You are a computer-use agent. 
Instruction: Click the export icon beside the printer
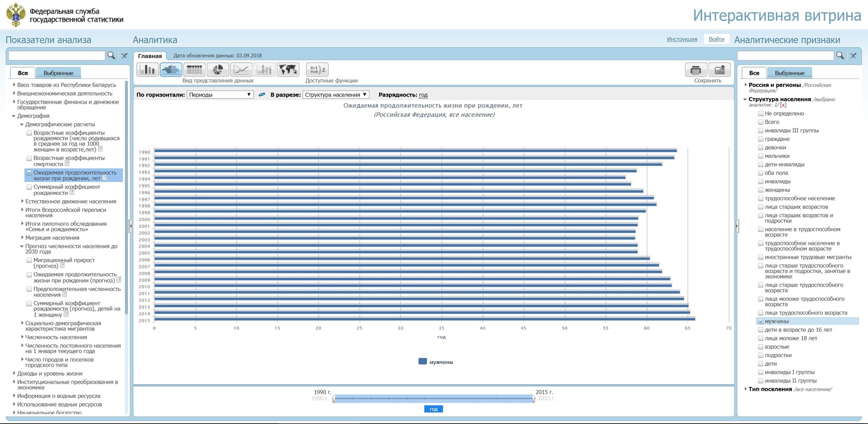point(720,69)
